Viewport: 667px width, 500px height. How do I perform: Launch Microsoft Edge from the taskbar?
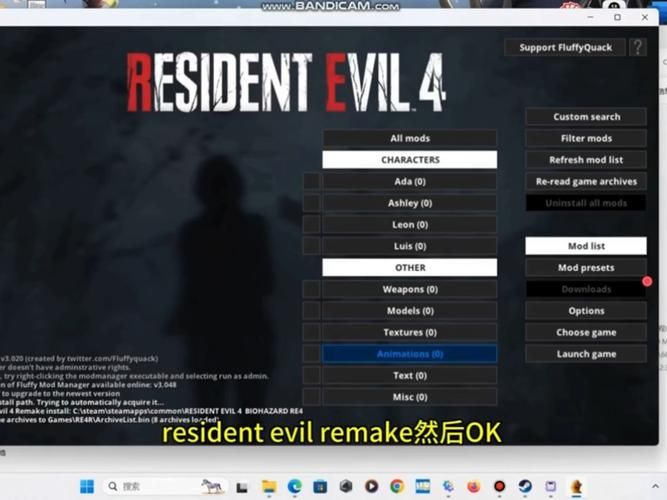point(294,486)
